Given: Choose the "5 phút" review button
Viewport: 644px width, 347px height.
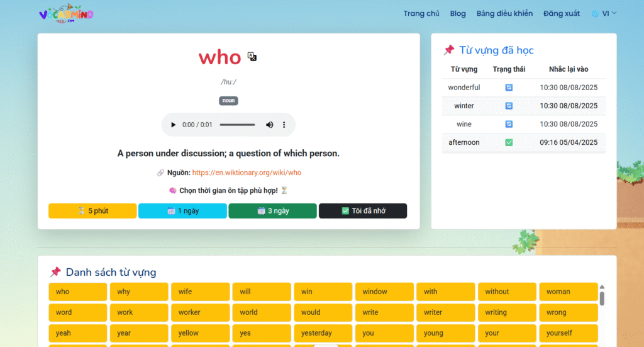Looking at the screenshot, I should 92,211.
